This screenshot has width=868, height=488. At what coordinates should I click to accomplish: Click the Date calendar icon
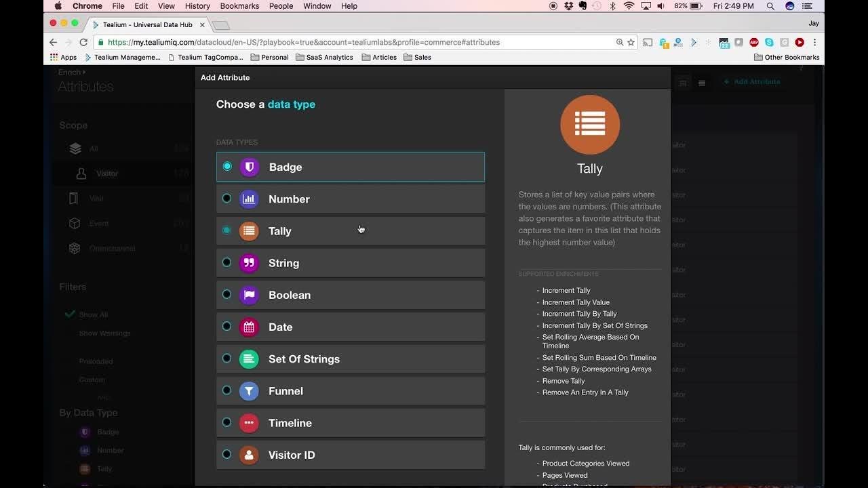[250, 327]
